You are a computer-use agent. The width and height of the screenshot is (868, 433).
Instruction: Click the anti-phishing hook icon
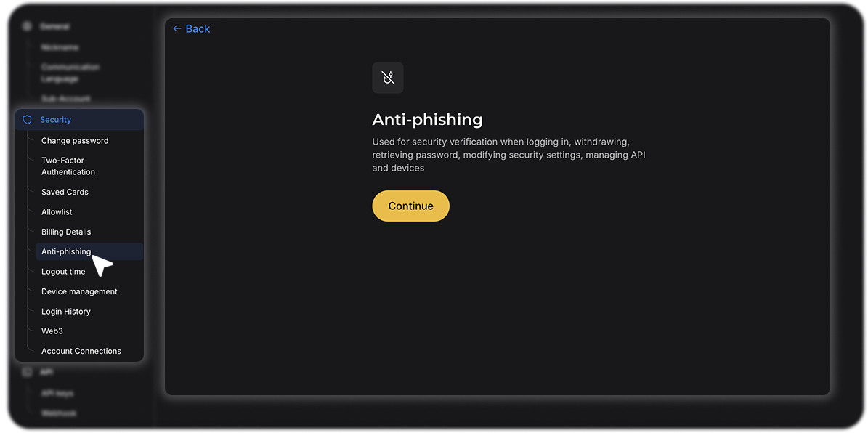point(388,78)
